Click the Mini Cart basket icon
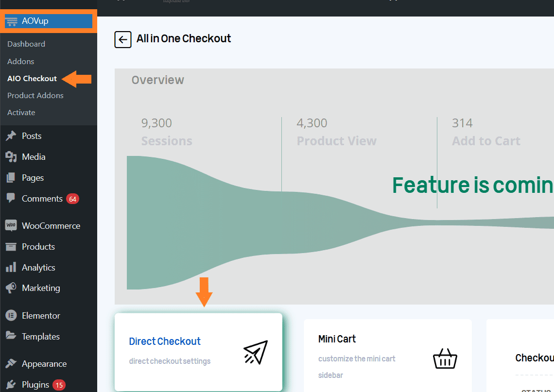The width and height of the screenshot is (554, 392). pyautogui.click(x=445, y=358)
